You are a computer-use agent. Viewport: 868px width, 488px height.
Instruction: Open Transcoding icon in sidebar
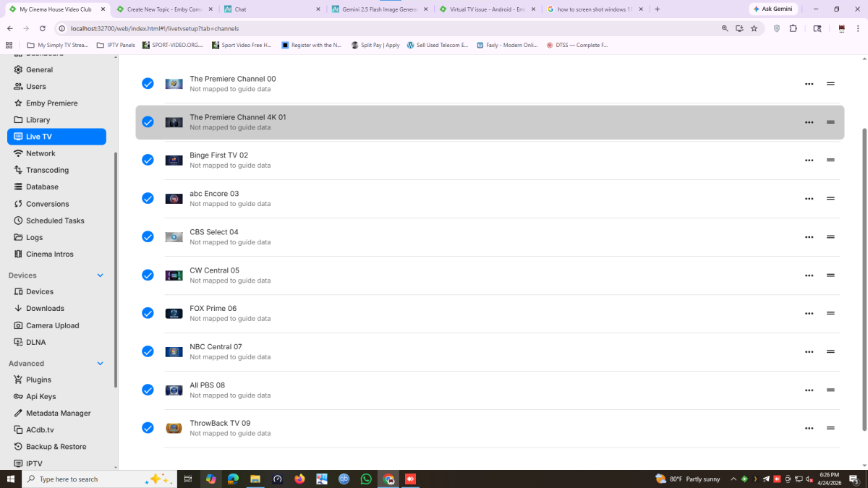pos(19,170)
